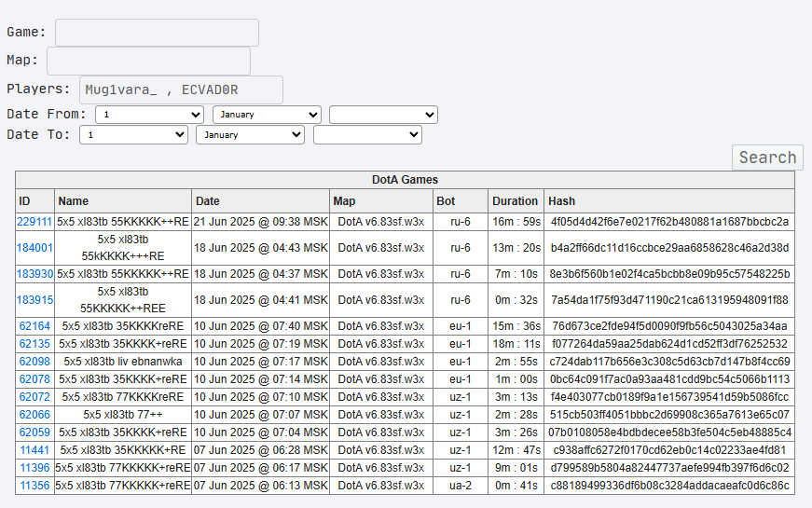Open game ID 62078
Screen dimensions: 812x508
pyautogui.click(x=34, y=379)
